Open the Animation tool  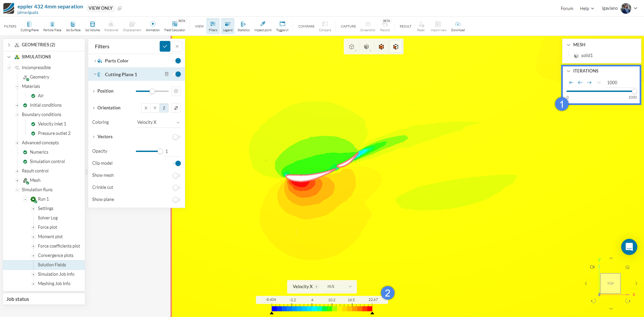coord(153,26)
